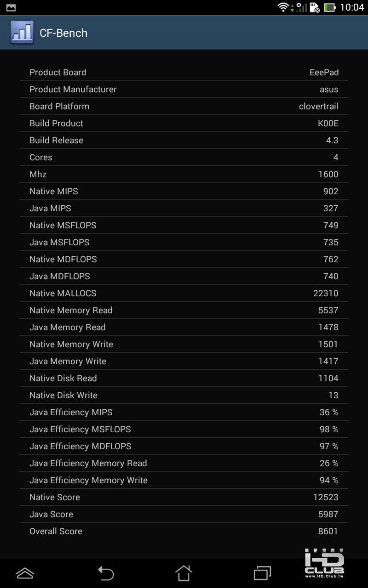The height and width of the screenshot is (588, 368).
Task: Select the Native Disk Write row
Action: click(184, 396)
